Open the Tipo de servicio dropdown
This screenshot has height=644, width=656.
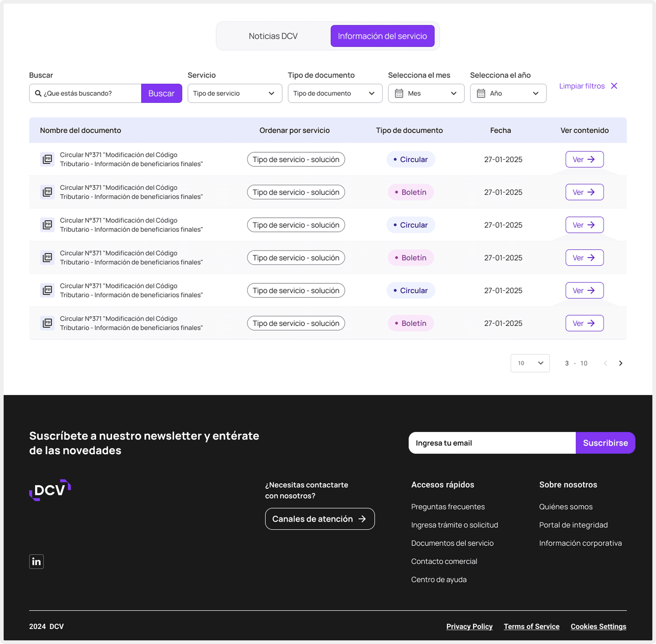coord(235,93)
